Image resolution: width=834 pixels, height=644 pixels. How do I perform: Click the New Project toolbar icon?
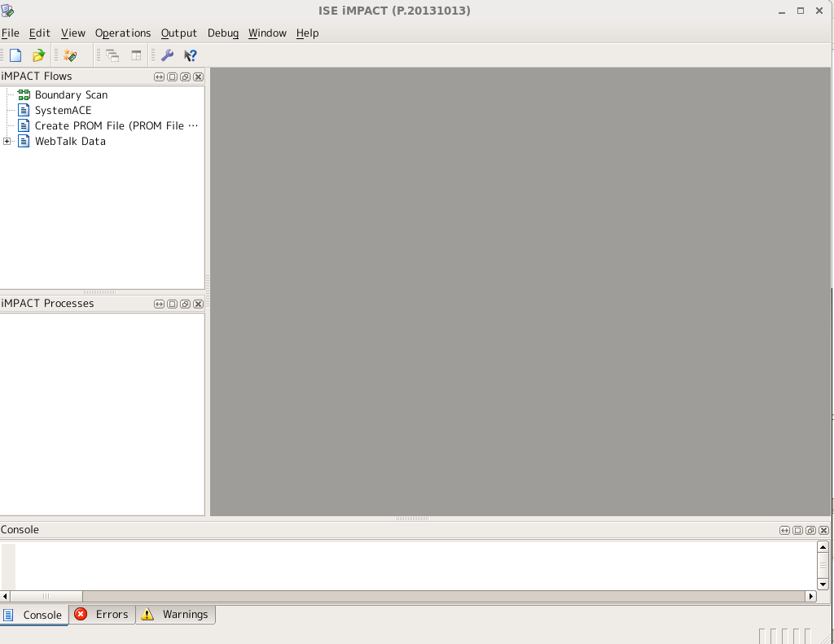pos(15,55)
